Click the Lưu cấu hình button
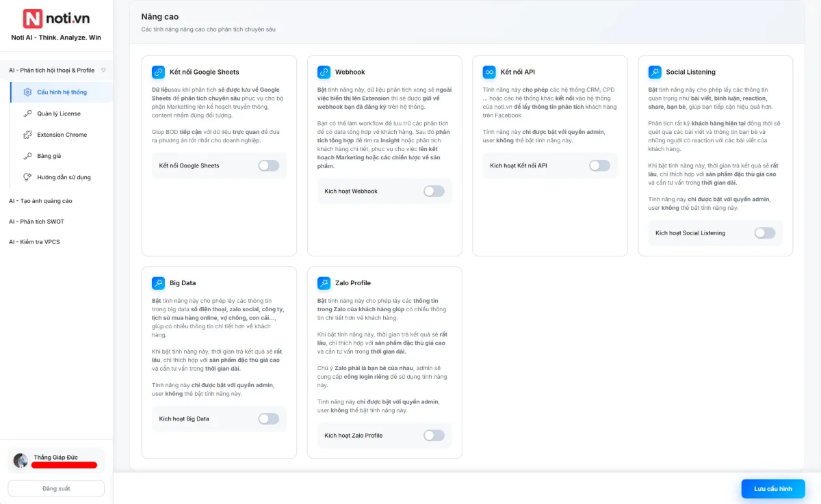 click(x=772, y=489)
